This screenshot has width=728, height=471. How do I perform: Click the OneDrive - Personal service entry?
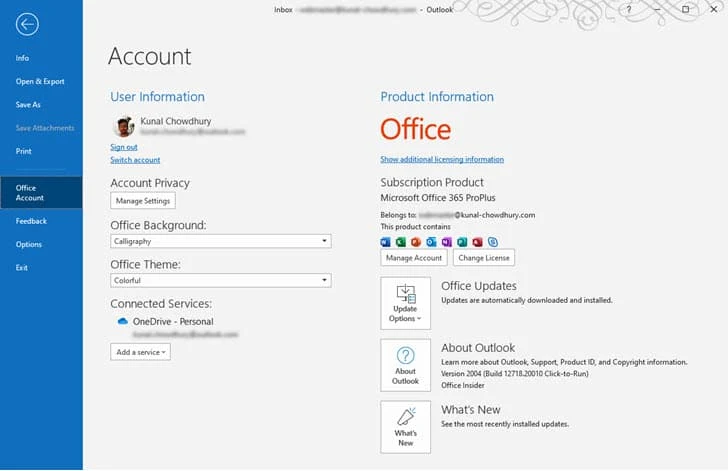(x=173, y=321)
